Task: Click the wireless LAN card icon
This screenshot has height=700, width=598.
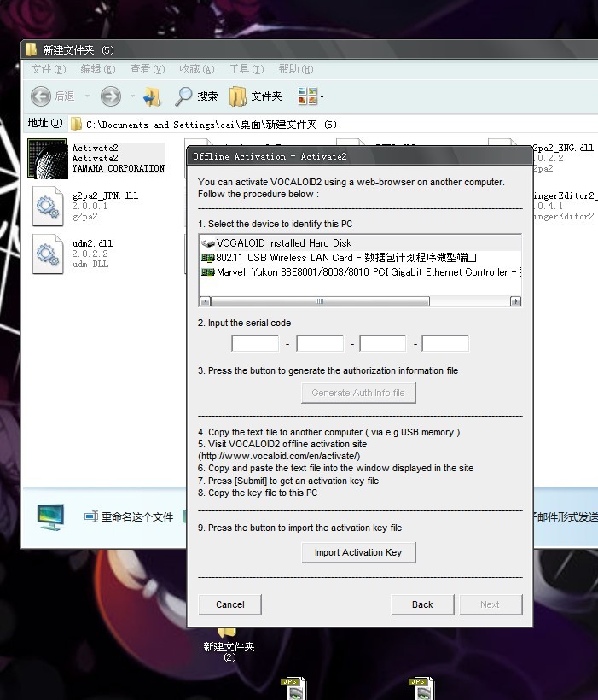Action: (208, 258)
